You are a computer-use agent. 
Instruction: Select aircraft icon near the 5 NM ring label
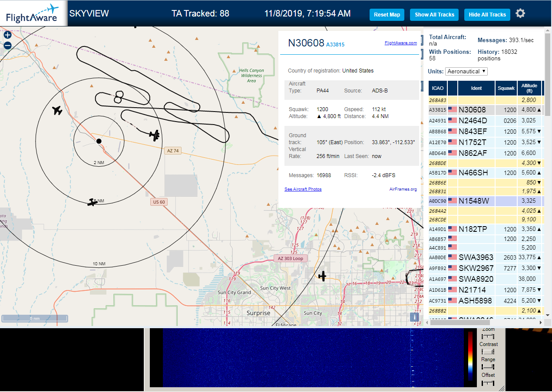tap(92, 202)
